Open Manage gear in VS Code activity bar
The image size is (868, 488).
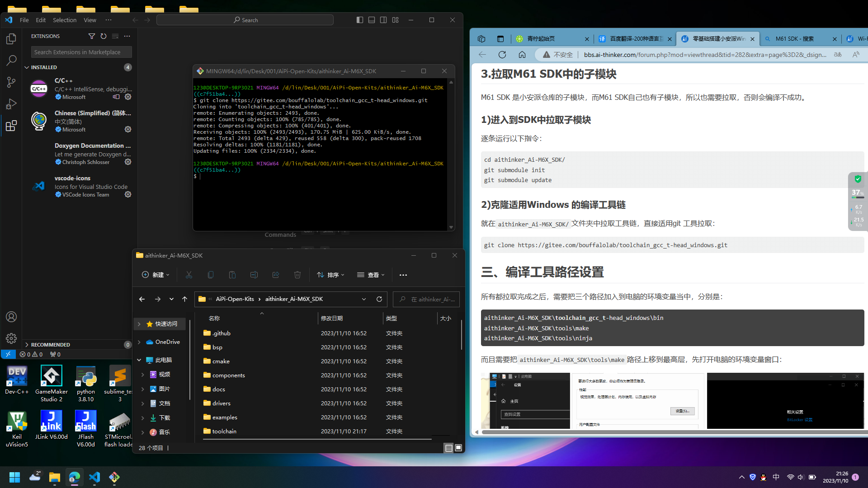pos(11,338)
